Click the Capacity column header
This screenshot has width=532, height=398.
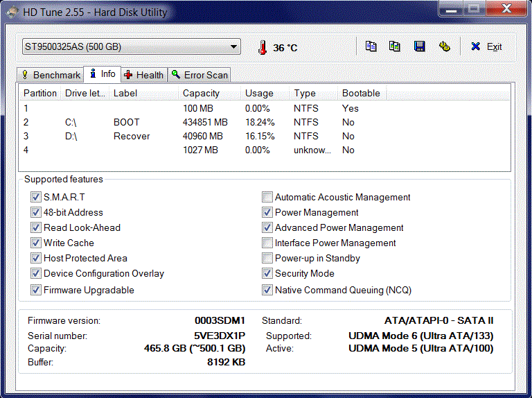(210, 93)
